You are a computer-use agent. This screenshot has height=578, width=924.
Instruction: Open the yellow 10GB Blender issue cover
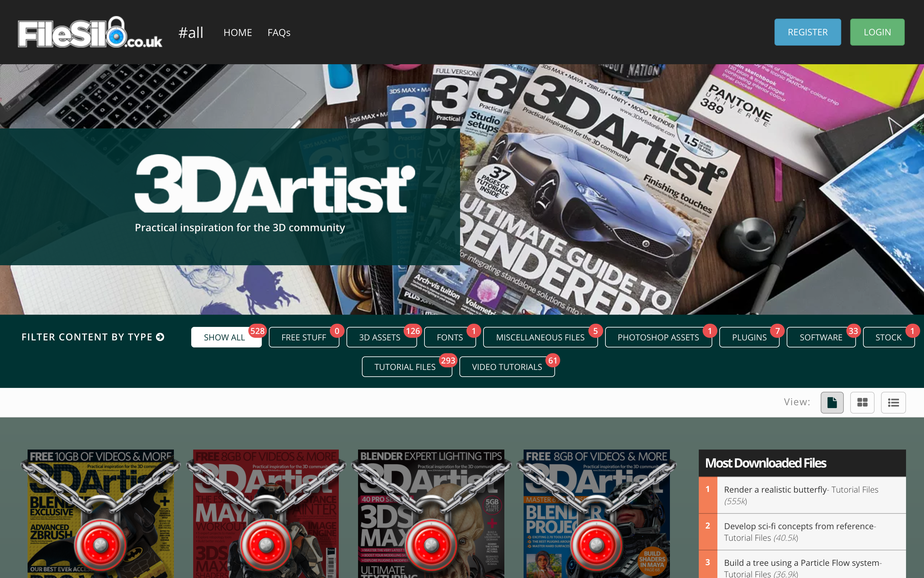pyautogui.click(x=100, y=514)
